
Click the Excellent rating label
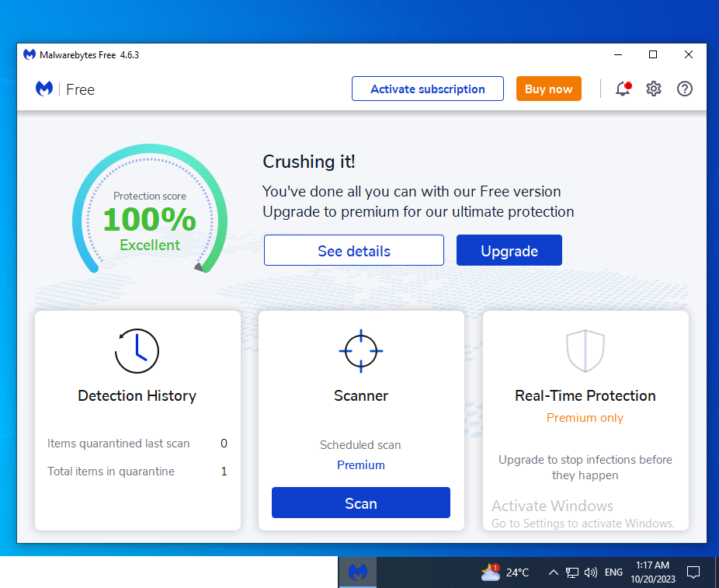(x=150, y=245)
